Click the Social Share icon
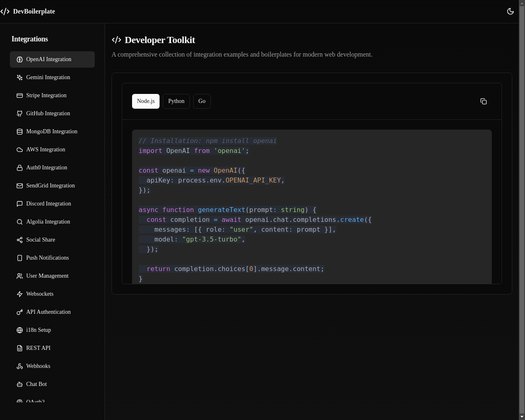The height and width of the screenshot is (420, 525). (x=20, y=240)
